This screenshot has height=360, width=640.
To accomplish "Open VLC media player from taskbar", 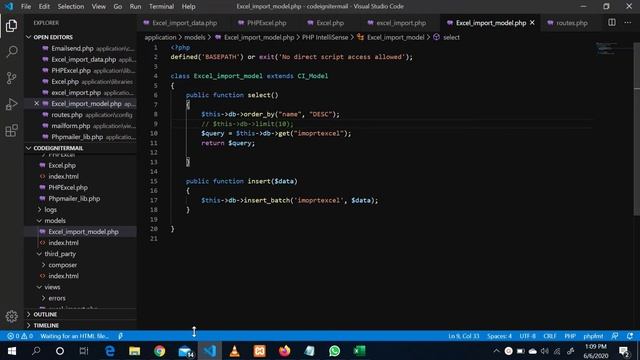I will tap(234, 351).
